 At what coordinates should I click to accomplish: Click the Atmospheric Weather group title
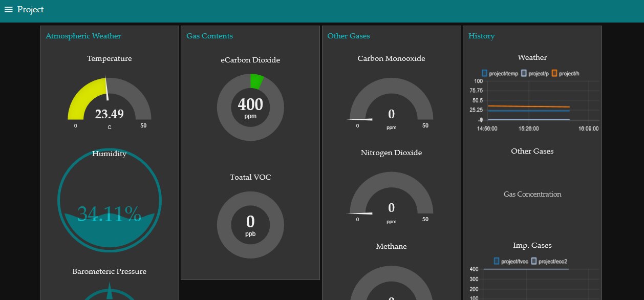pyautogui.click(x=83, y=36)
